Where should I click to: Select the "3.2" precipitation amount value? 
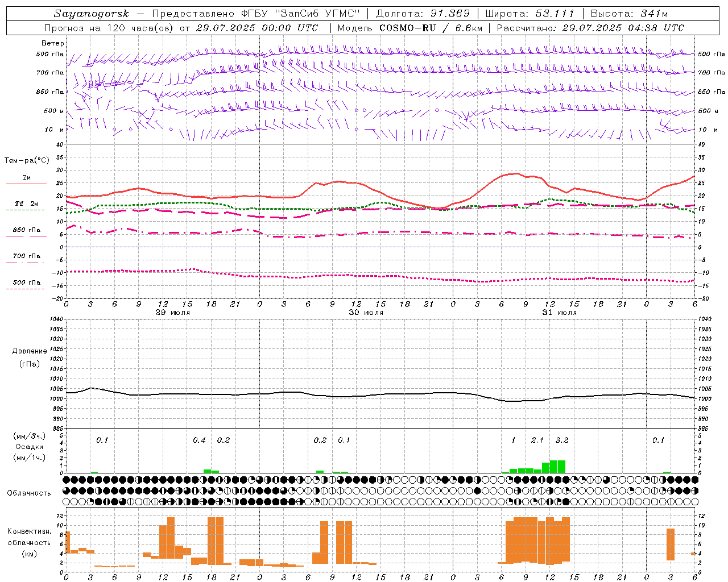562,440
